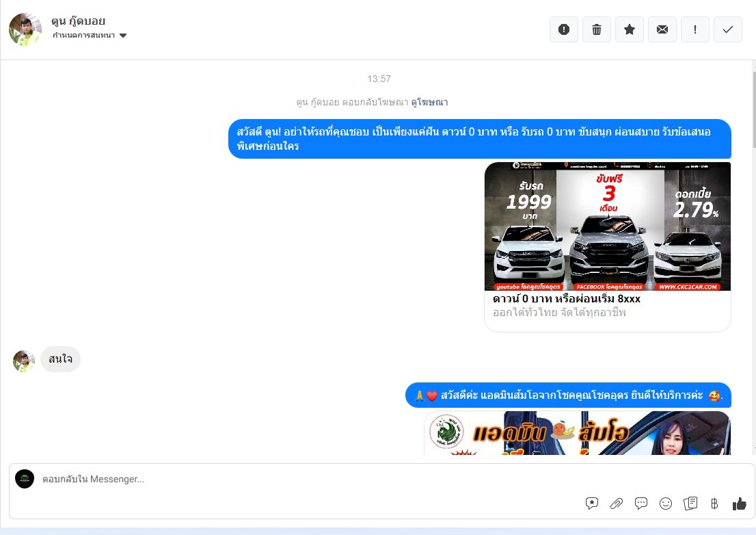This screenshot has width=756, height=535.
Task: Click the baht payment request icon
Action: [714, 504]
